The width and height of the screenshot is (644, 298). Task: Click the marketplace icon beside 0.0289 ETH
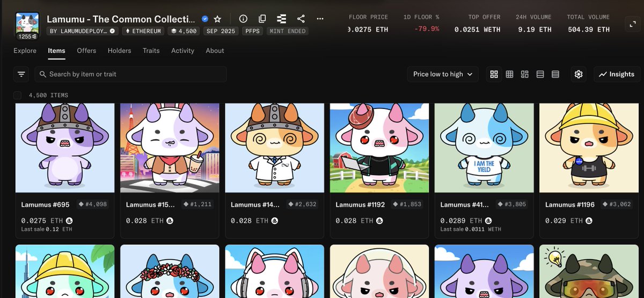pos(488,221)
